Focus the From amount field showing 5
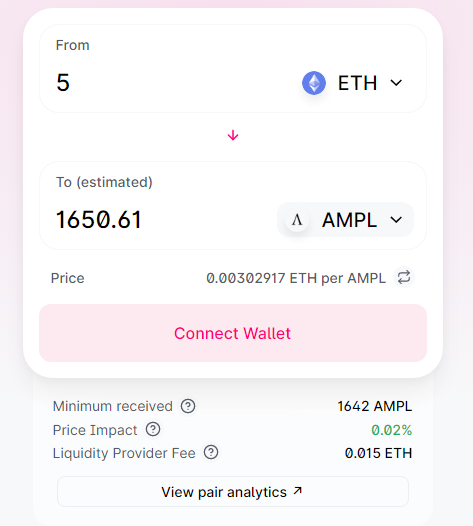The width and height of the screenshot is (473, 526). [168, 83]
